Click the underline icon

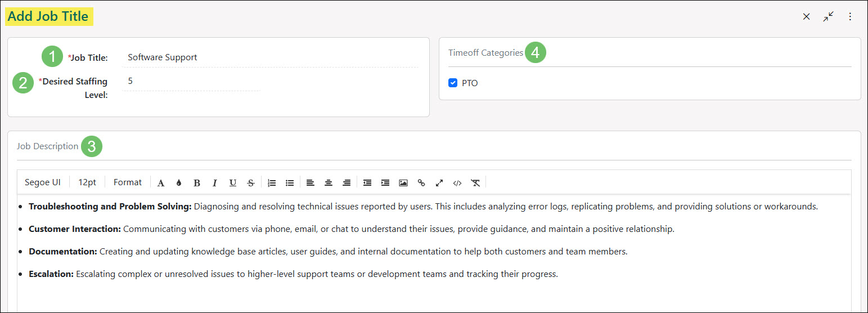(233, 183)
